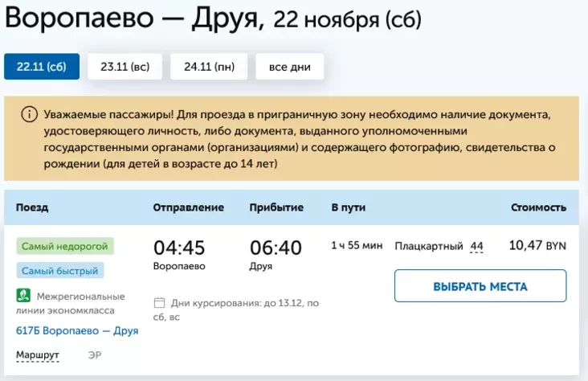Click the Самый быстрый badge
The image size is (588, 381).
[x=59, y=271]
